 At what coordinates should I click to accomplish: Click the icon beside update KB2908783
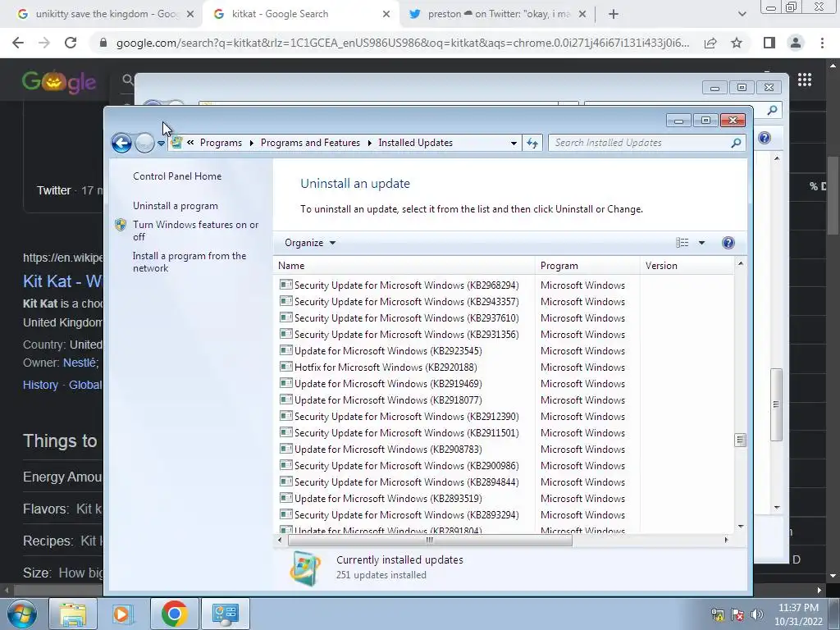pos(286,449)
